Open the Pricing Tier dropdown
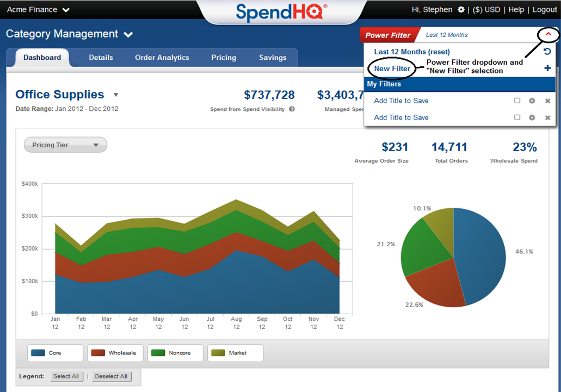The height and width of the screenshot is (392, 561). [65, 145]
